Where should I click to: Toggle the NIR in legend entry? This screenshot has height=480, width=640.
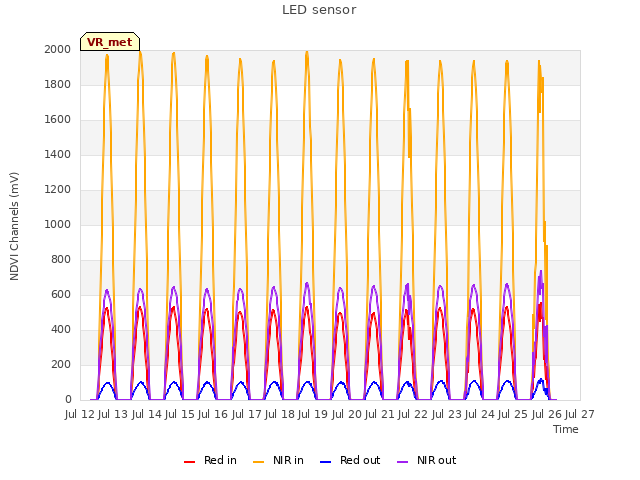pyautogui.click(x=278, y=460)
